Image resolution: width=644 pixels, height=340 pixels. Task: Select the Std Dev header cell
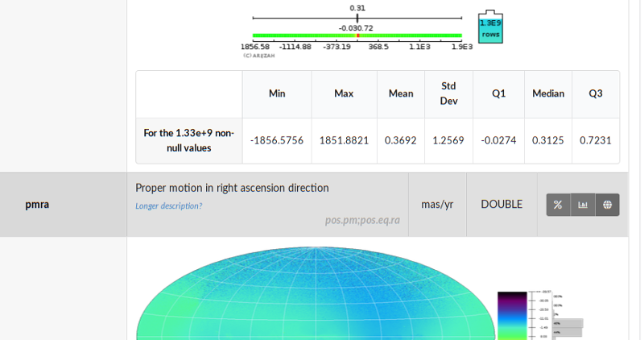point(449,94)
